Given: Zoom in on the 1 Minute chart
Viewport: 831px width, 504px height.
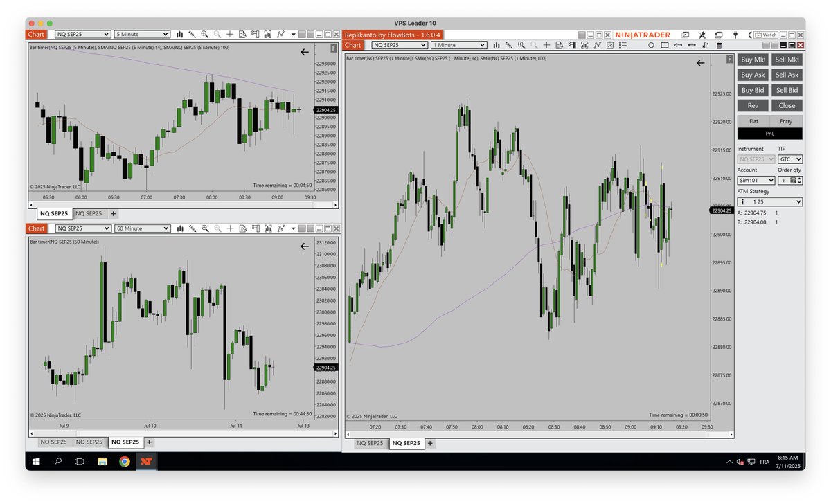Looking at the screenshot, I should coord(521,45).
